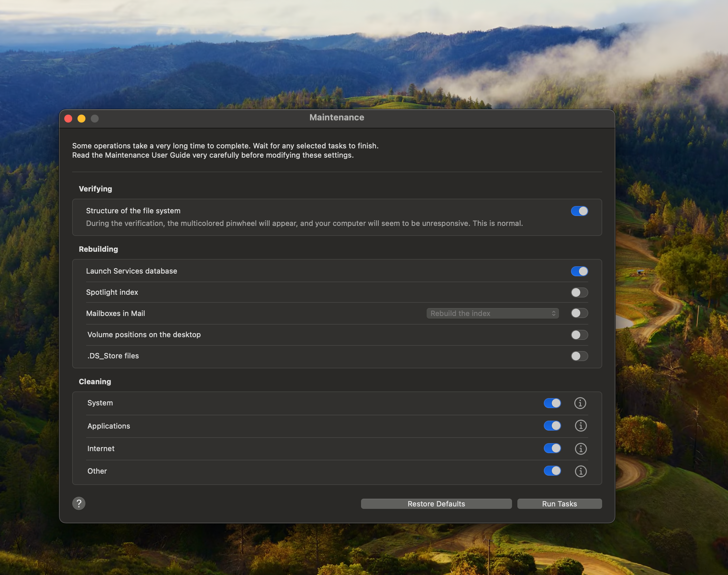Close the Maintenance window via red button
Screen dimensions: 728x575
[68, 119]
